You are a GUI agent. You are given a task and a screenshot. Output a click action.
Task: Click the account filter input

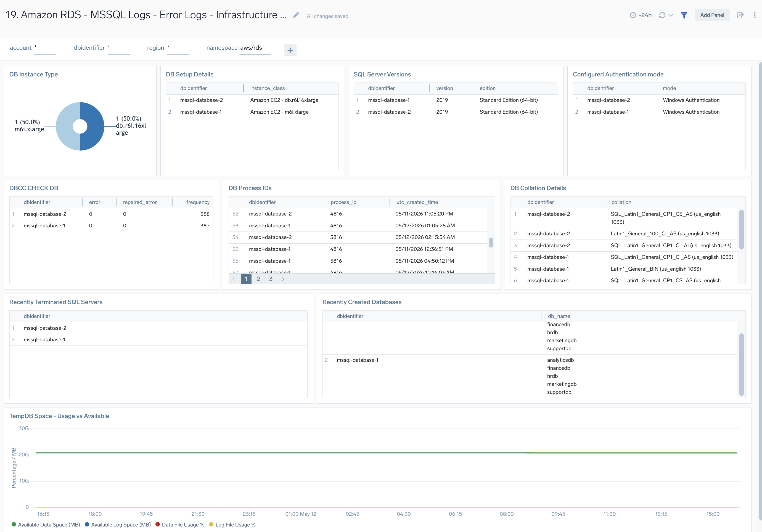click(45, 48)
